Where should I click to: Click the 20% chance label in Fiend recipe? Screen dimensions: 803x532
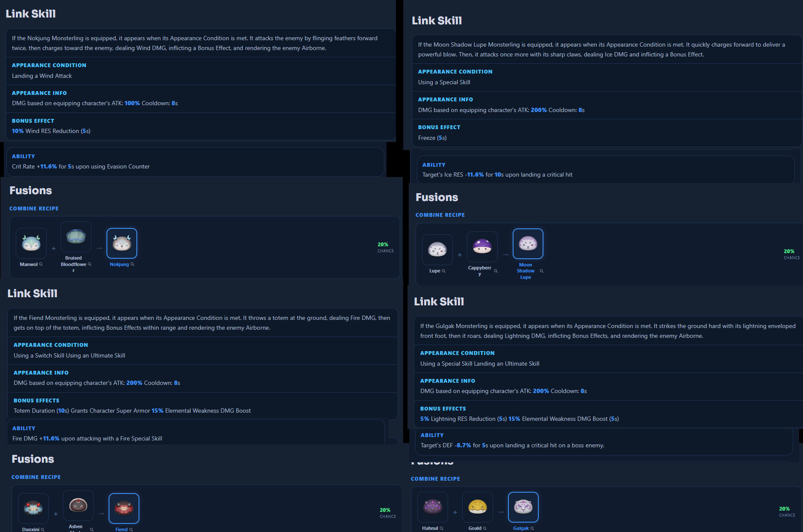(388, 513)
